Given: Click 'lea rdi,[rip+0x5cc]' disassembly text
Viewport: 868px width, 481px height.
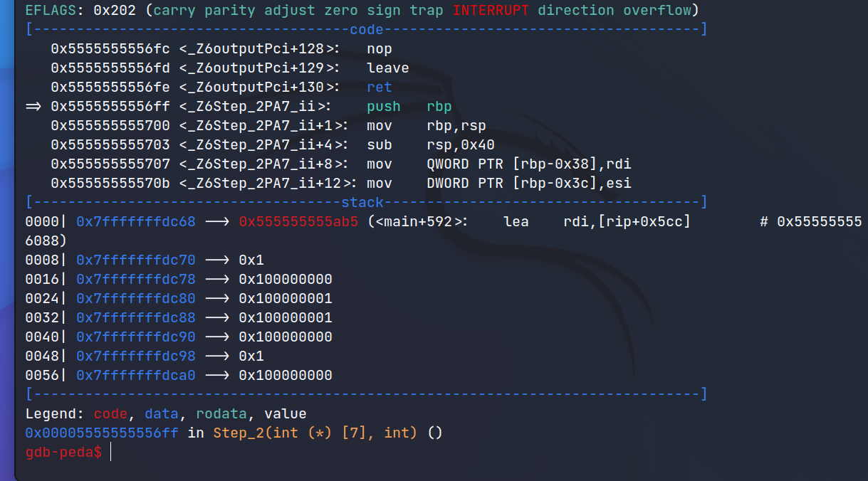Looking at the screenshot, I should click(597, 222).
